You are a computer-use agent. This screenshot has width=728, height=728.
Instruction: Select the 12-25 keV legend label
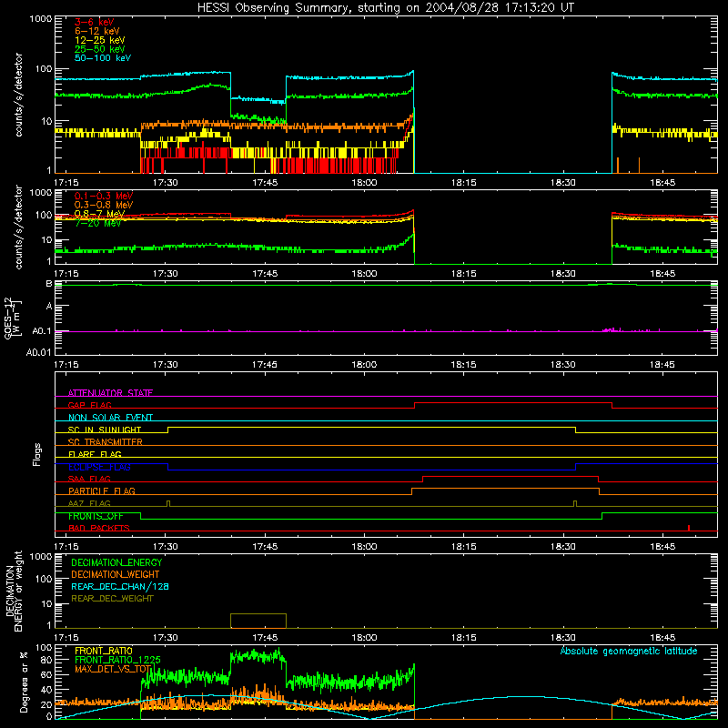pyautogui.click(x=100, y=40)
